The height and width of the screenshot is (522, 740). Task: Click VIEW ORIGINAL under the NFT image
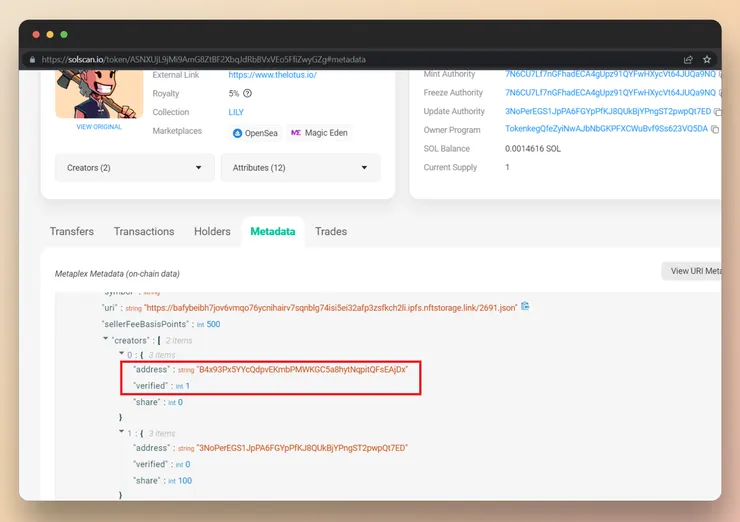click(x=99, y=127)
